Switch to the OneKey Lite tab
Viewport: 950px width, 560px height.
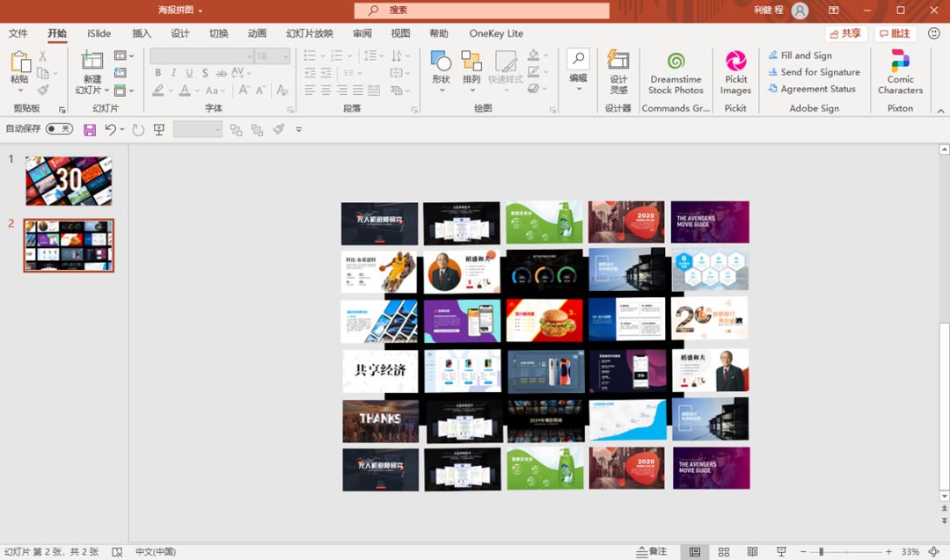[x=495, y=33]
